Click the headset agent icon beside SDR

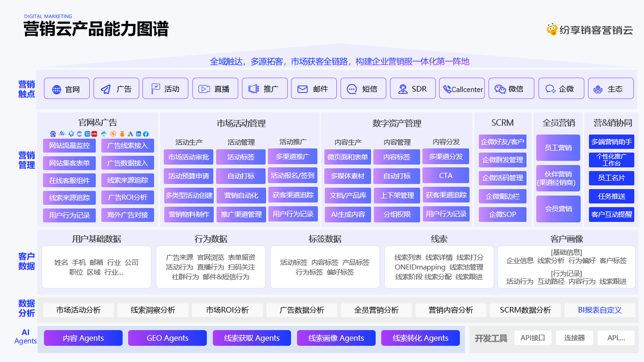click(x=402, y=89)
